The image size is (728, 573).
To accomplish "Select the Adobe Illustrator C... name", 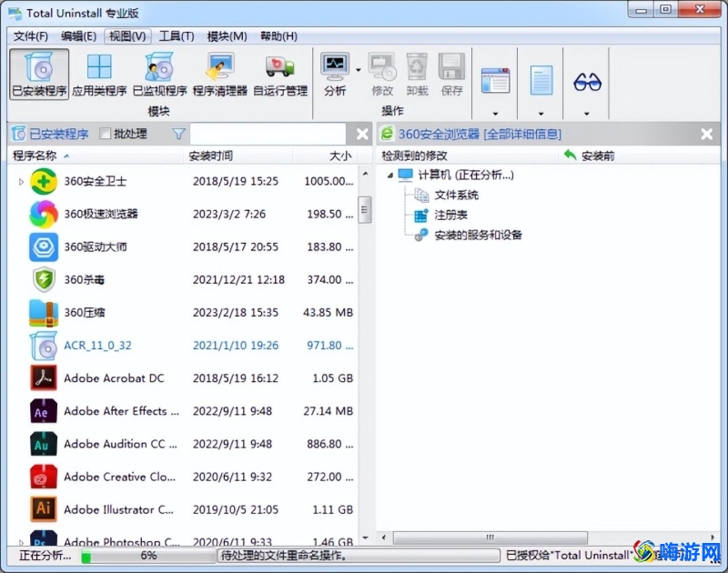I will point(118,509).
